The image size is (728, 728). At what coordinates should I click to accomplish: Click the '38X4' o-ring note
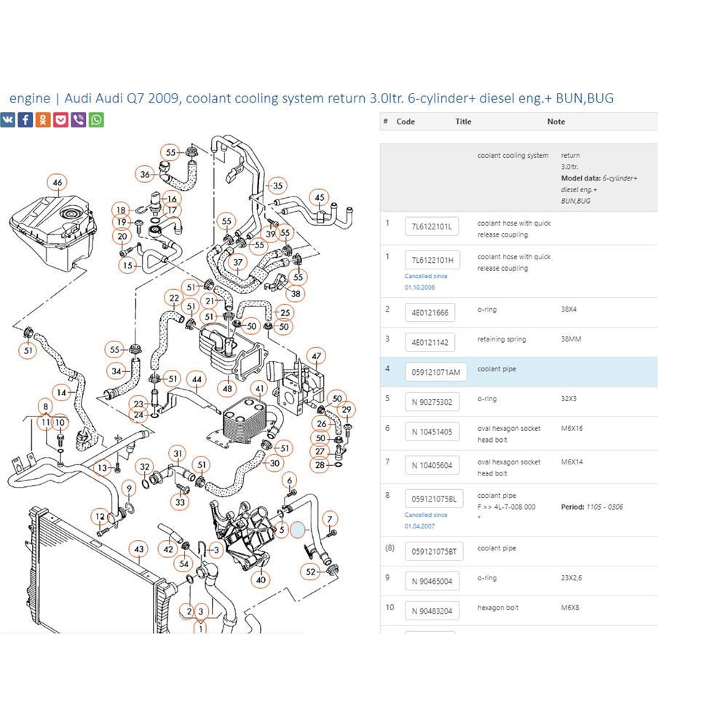coord(569,309)
